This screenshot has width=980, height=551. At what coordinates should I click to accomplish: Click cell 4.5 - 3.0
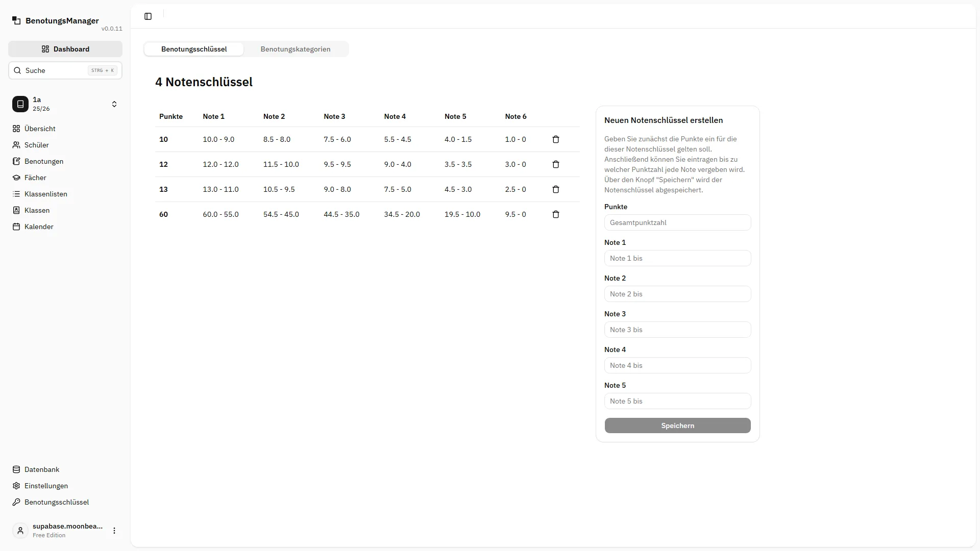458,189
